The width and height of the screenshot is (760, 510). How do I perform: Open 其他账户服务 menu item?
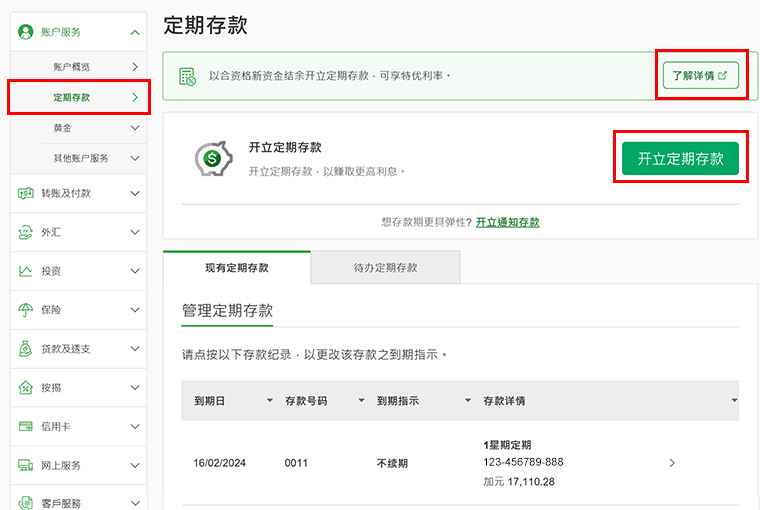pos(79,158)
